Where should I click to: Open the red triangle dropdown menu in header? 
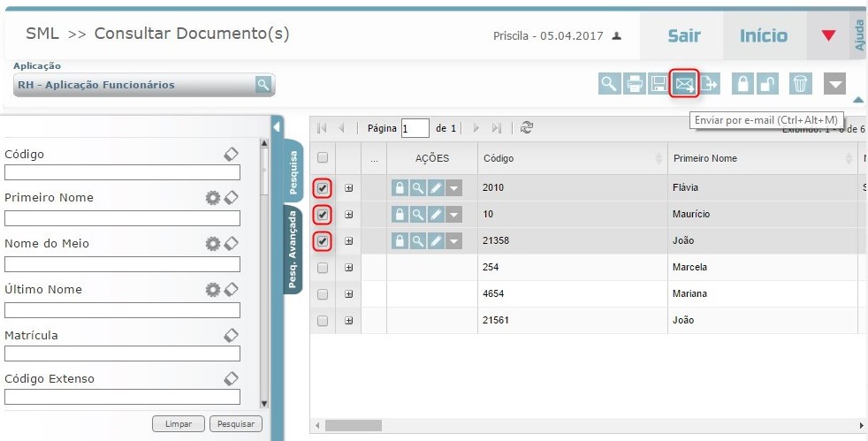pos(828,35)
